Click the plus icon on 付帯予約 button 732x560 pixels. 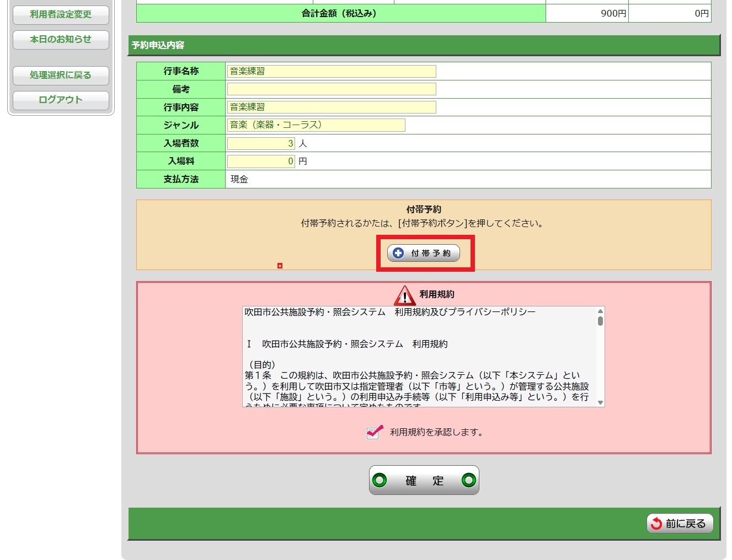coord(398,253)
